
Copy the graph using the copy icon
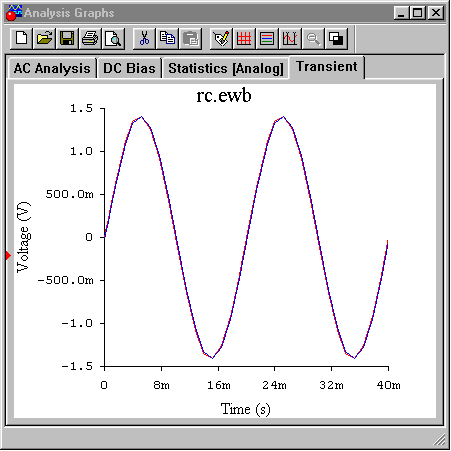(x=167, y=39)
